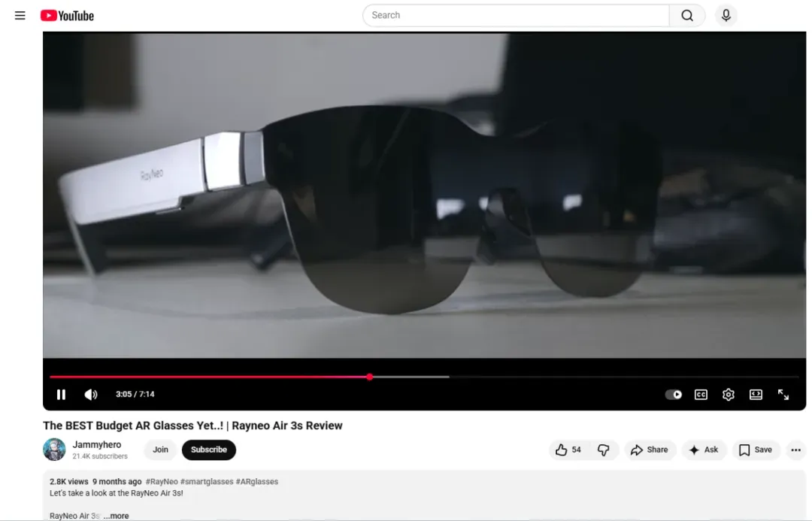Open the hamburger guide menu
Image resolution: width=812 pixels, height=521 pixels.
pyautogui.click(x=20, y=16)
